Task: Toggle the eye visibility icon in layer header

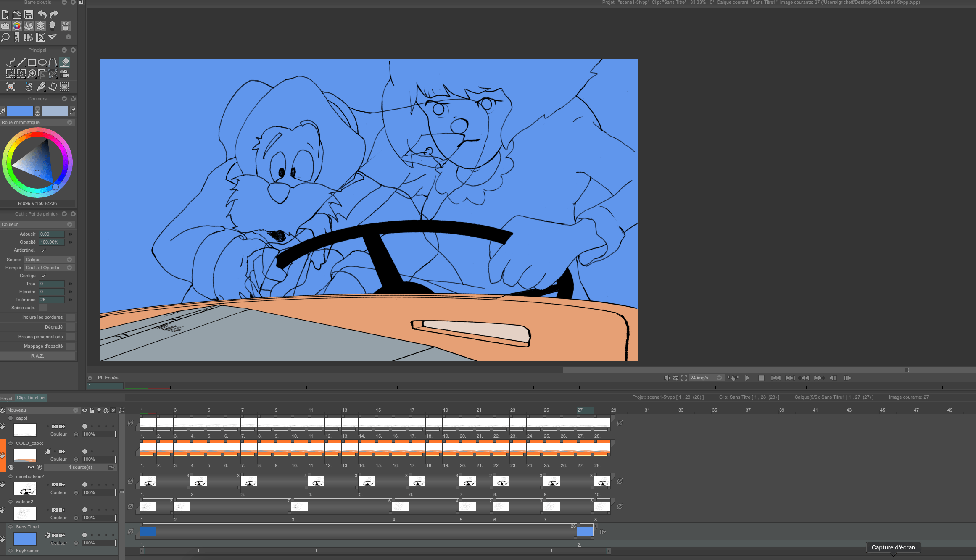Action: point(84,410)
